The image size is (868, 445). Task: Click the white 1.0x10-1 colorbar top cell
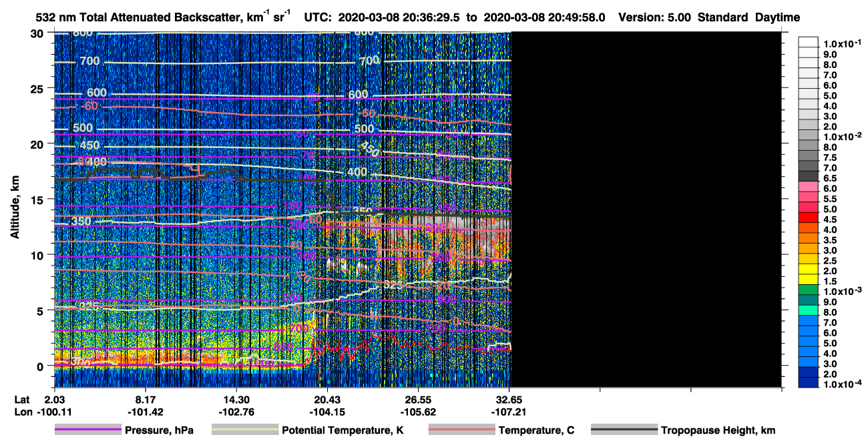pyautogui.click(x=809, y=43)
